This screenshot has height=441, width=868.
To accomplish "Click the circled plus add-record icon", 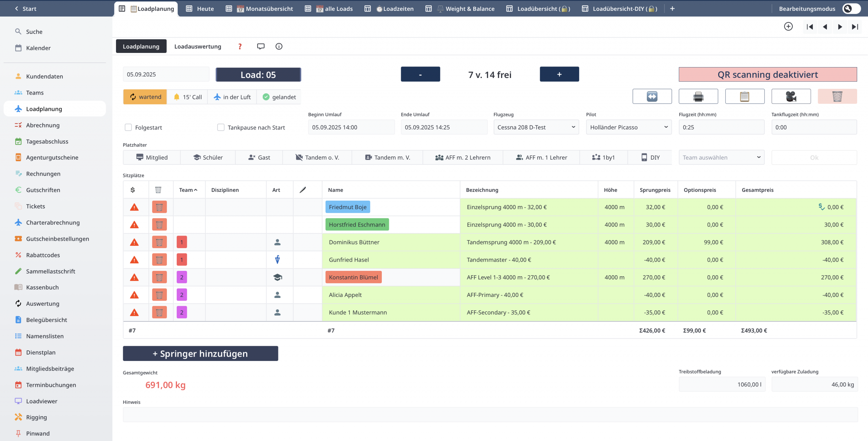I will (x=788, y=26).
